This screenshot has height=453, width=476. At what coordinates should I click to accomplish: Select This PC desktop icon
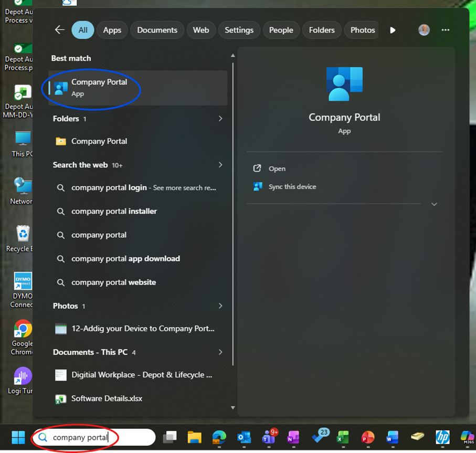click(22, 144)
